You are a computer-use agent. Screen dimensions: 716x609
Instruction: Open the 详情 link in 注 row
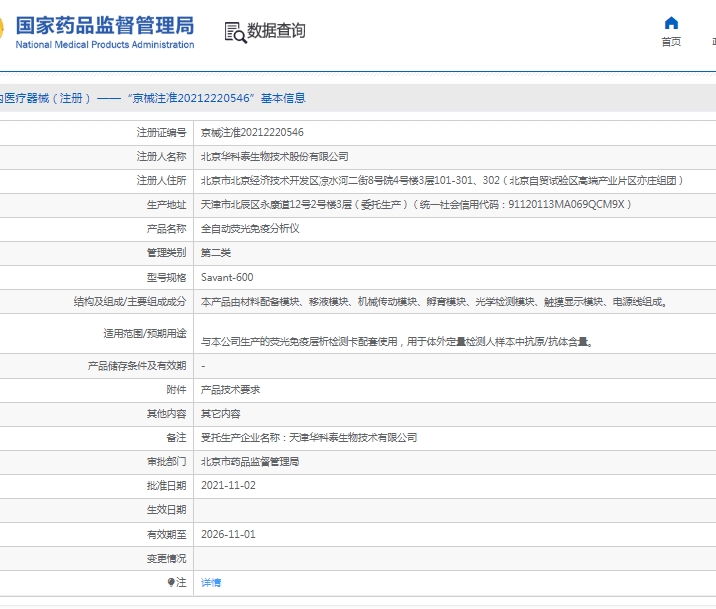(211, 583)
